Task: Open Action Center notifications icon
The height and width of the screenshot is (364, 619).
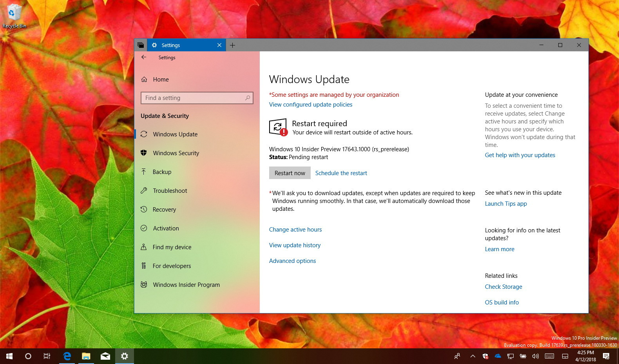Action: (x=606, y=356)
